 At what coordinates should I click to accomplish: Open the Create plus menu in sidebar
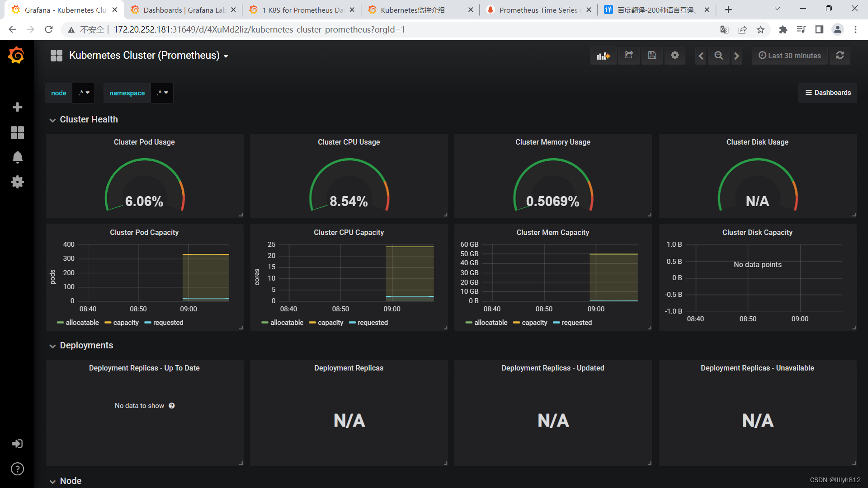17,107
